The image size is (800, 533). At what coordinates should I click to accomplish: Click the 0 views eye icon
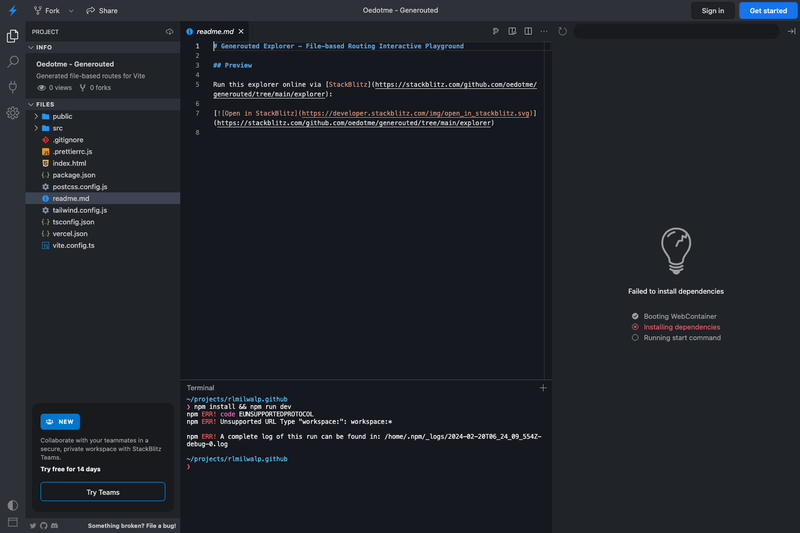coord(42,88)
